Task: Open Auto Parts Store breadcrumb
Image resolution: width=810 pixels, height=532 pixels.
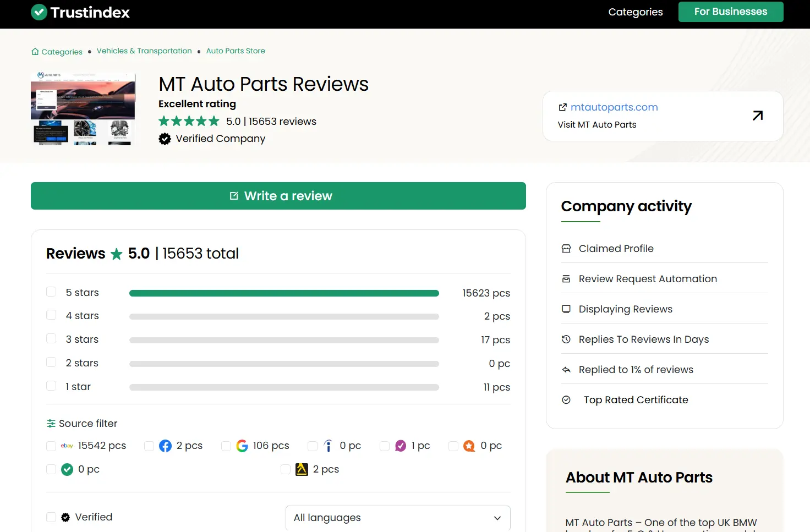Action: 236,51
